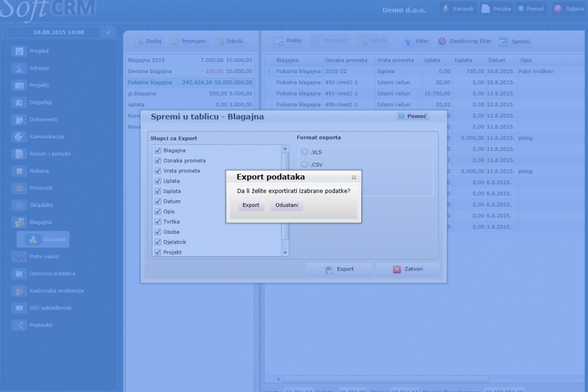Toggle the Projekt column checkbox
Image resolution: width=588 pixels, height=392 pixels.
coord(158,252)
